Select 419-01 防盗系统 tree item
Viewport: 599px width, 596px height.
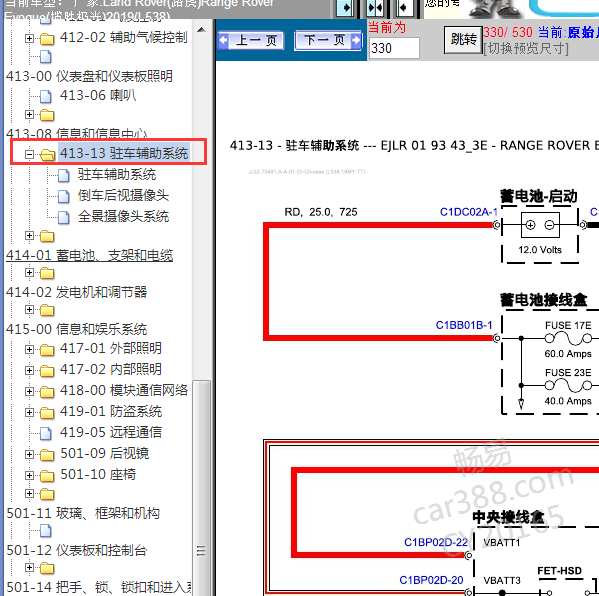(111, 411)
